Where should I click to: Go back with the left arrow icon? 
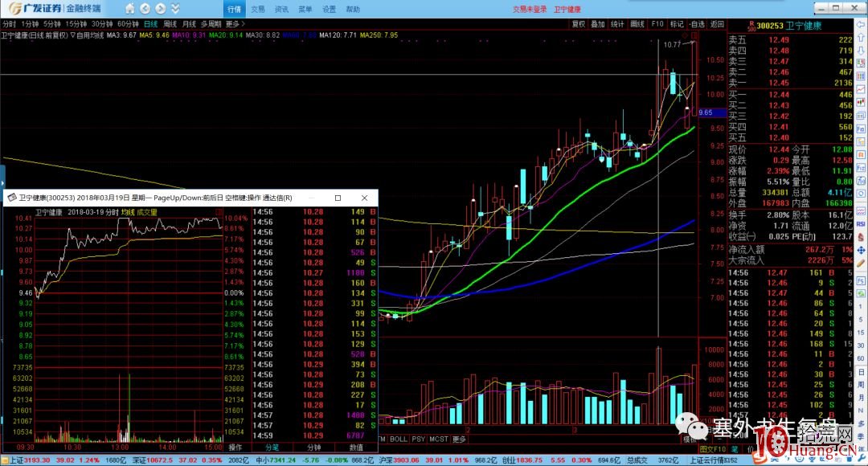pos(145,8)
